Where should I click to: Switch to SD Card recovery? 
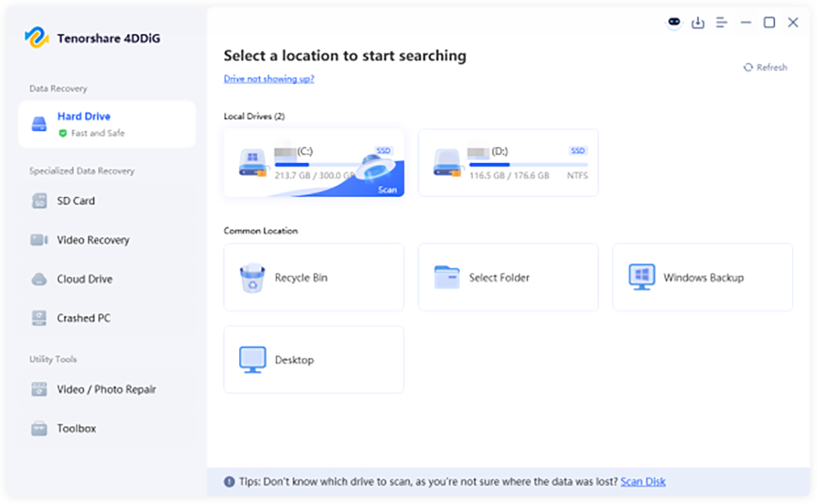[x=76, y=201]
